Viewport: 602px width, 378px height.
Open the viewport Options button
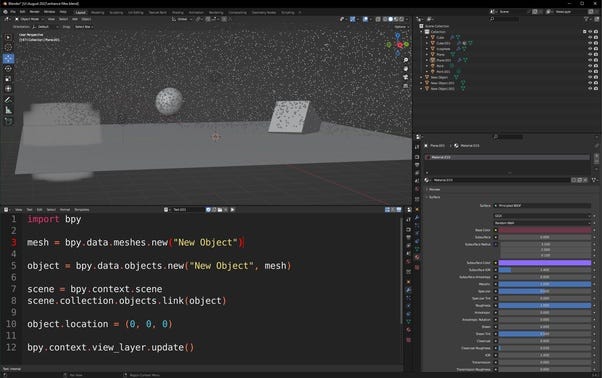coord(401,27)
